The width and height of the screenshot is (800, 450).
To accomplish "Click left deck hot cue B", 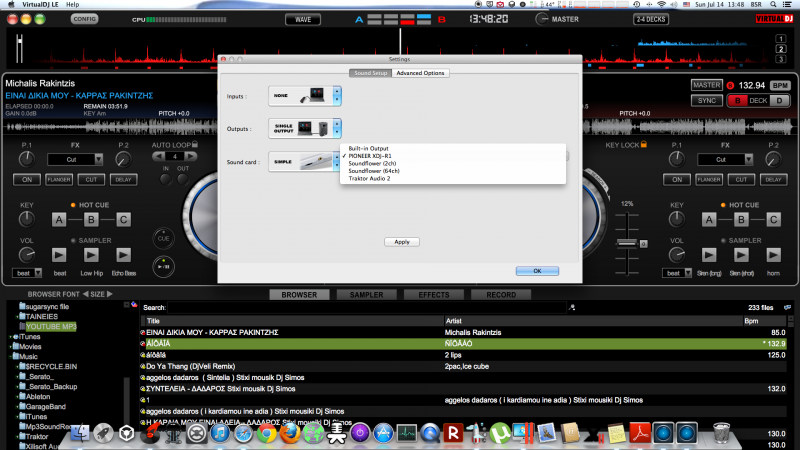I will pos(91,220).
